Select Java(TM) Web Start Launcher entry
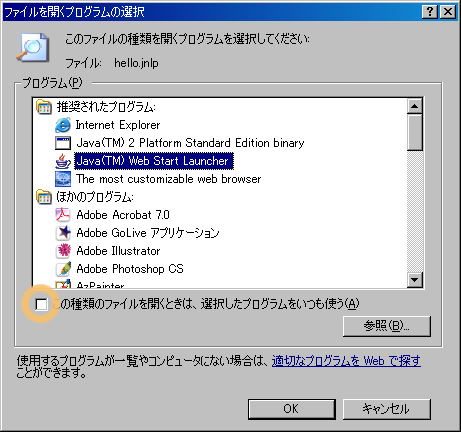This screenshot has width=461, height=432. [x=153, y=161]
